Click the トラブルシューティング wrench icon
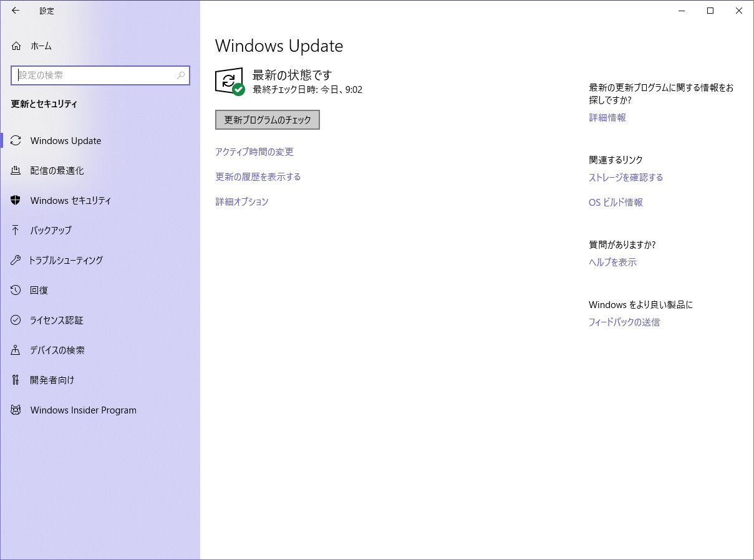Viewport: 754px width, 560px height. (x=16, y=261)
